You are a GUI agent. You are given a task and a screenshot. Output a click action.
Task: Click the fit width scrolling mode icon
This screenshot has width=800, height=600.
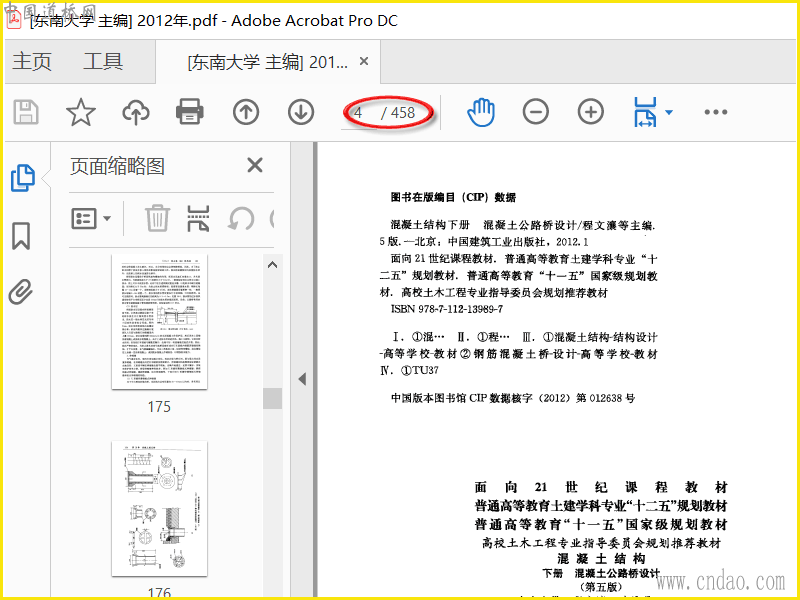645,112
